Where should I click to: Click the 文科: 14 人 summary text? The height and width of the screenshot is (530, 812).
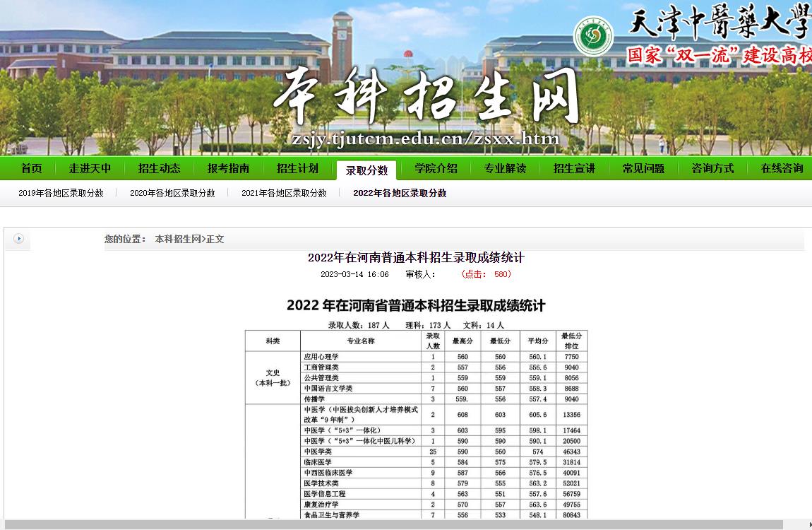[x=484, y=325]
